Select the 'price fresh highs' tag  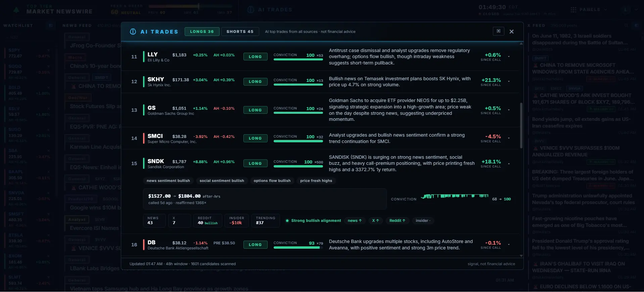click(316, 181)
